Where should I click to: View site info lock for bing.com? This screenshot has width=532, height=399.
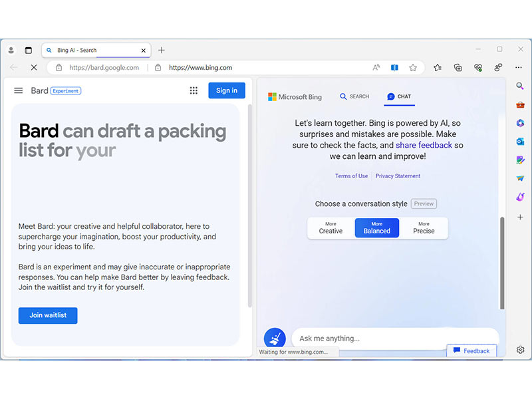[158, 68]
